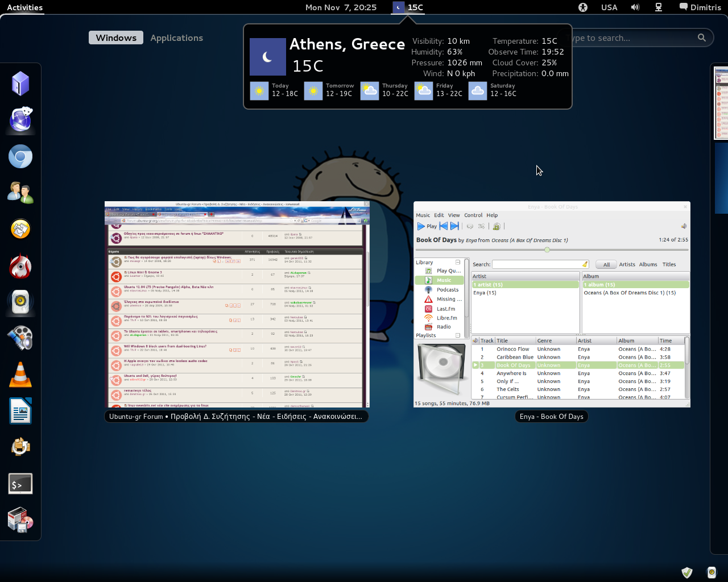
Task: Click the Activities button
Action: [x=25, y=7]
